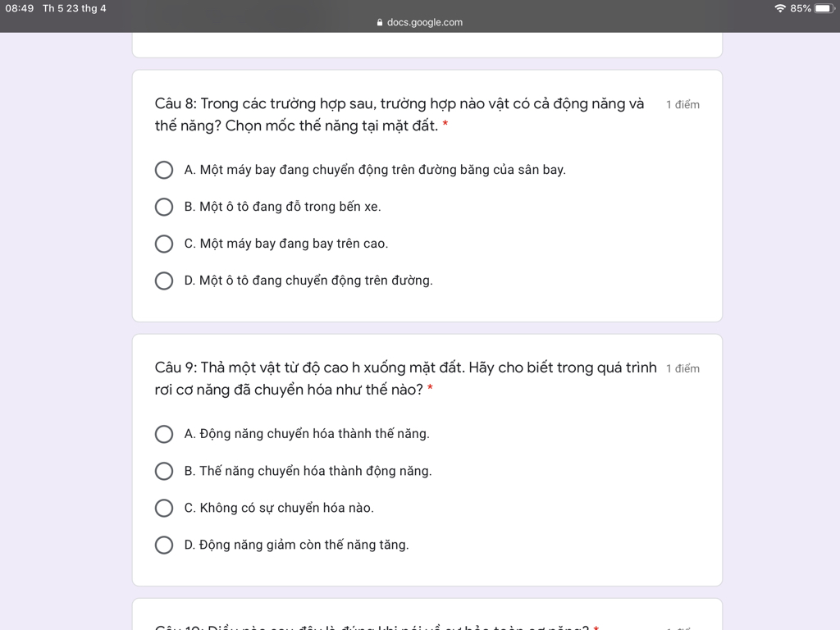Viewport: 840px width, 630px height.
Task: Tap the 85% battery percentage text
Action: 801,8
